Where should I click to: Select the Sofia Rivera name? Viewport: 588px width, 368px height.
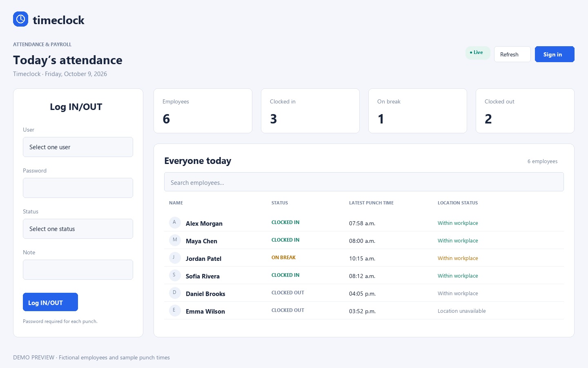tap(203, 276)
